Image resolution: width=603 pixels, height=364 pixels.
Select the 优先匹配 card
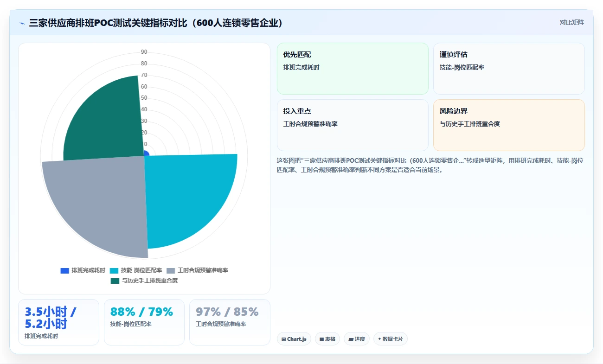click(x=353, y=69)
